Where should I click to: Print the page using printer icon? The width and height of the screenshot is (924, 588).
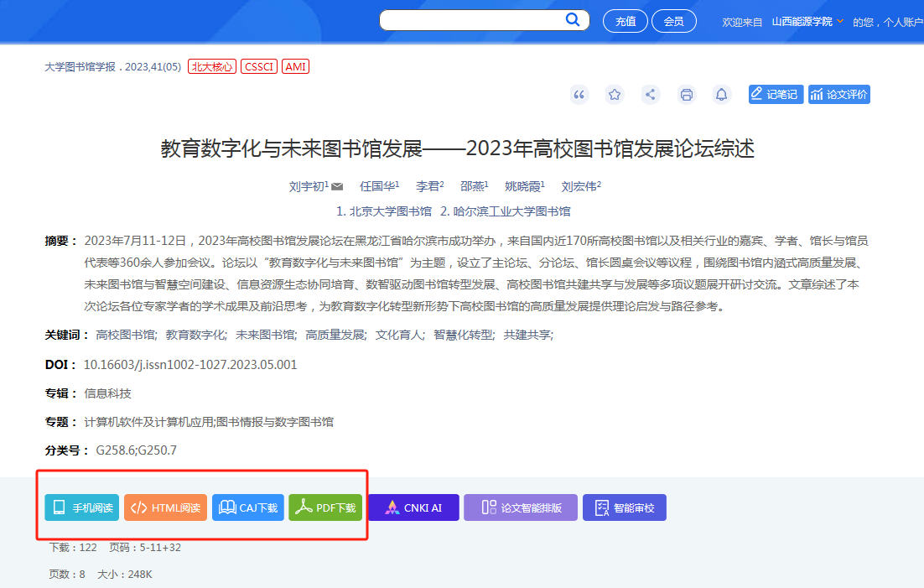click(686, 95)
